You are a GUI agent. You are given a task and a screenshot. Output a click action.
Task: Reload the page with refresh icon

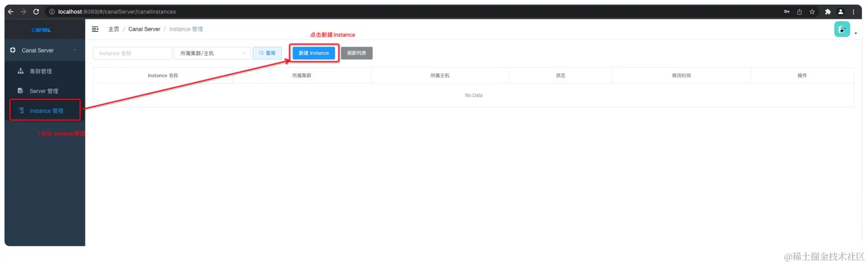36,12
